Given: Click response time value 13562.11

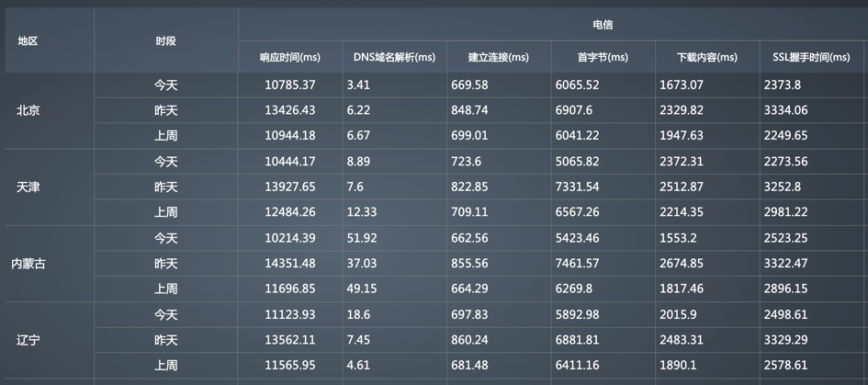Looking at the screenshot, I should (290, 340).
